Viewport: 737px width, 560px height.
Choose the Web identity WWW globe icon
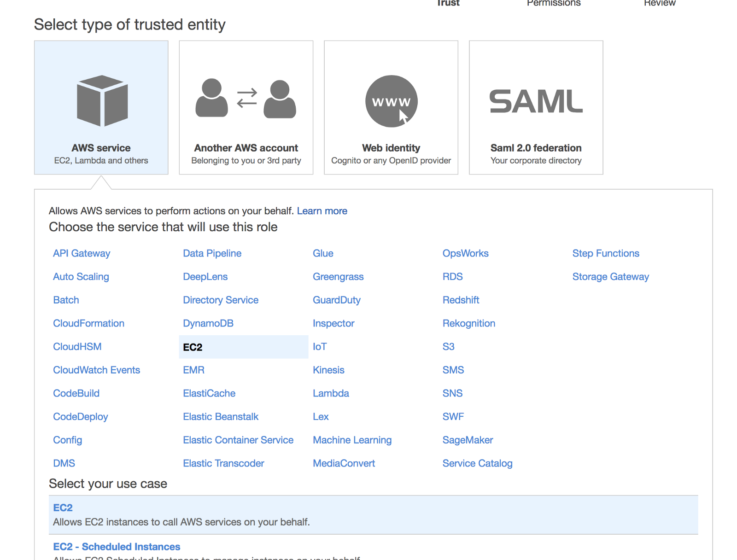(x=391, y=101)
